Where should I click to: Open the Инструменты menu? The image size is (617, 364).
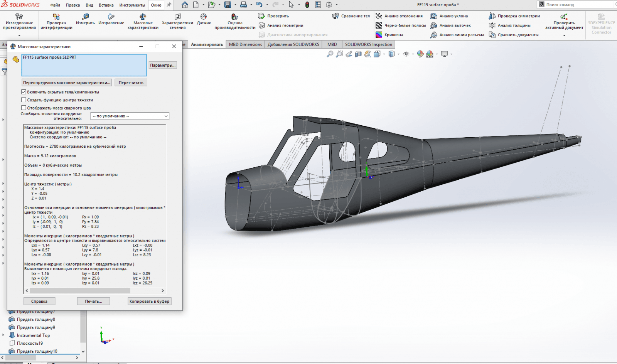click(x=132, y=5)
